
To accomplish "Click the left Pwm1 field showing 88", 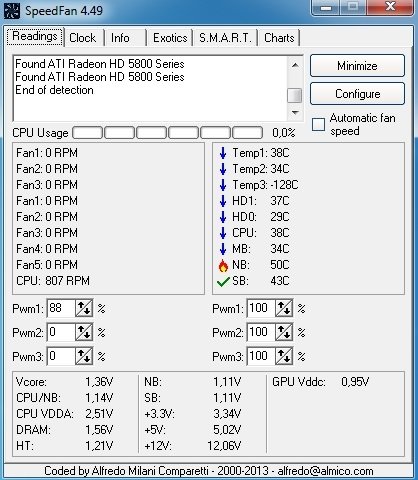I will (61, 308).
